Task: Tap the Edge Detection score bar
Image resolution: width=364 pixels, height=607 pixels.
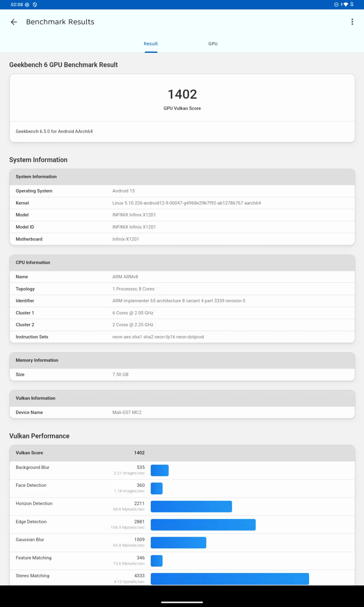Action: coord(203,525)
